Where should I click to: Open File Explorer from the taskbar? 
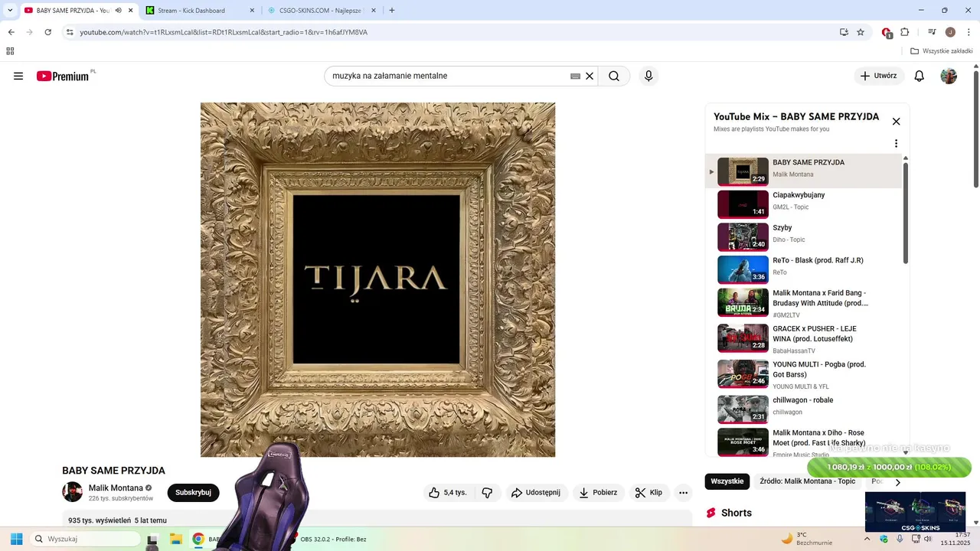pyautogui.click(x=175, y=539)
